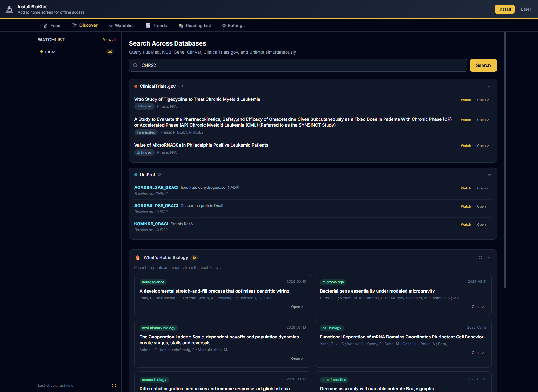The image size is (538, 392).
Task: Collapse the What's Hot in Biology panel
Action: [x=489, y=257]
